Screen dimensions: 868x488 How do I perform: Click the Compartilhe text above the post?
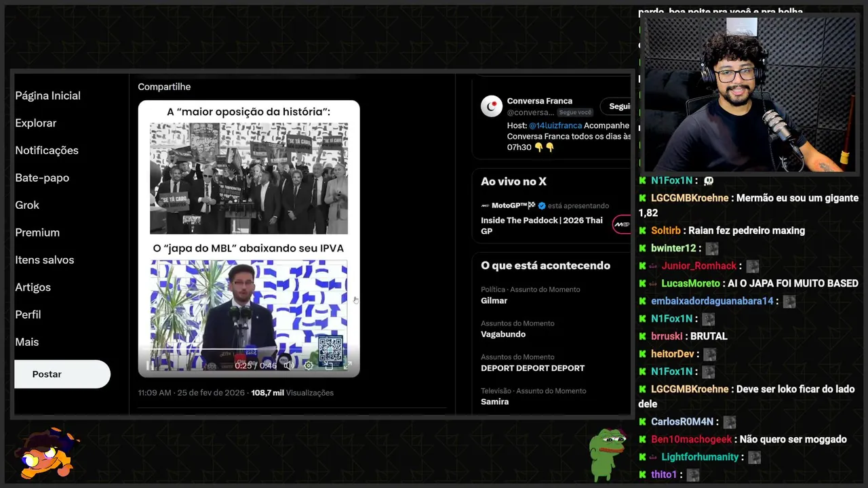pyautogui.click(x=164, y=87)
